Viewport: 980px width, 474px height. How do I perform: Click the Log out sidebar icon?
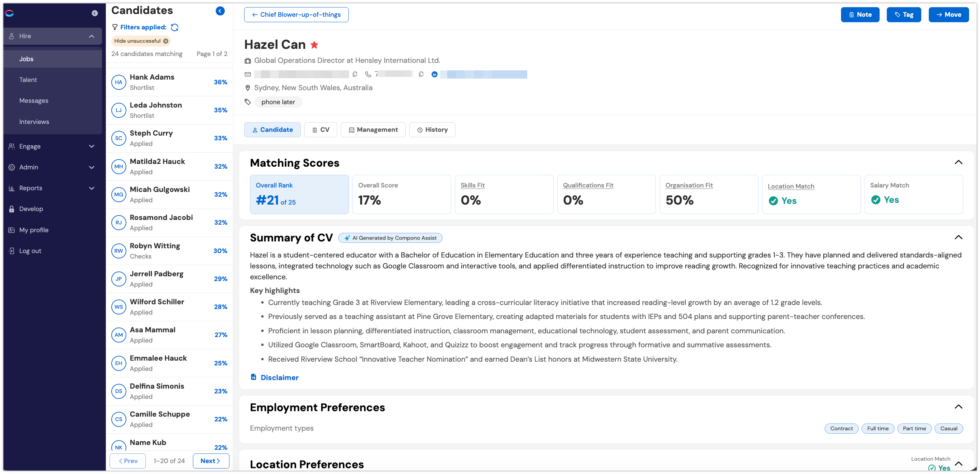[x=11, y=251]
